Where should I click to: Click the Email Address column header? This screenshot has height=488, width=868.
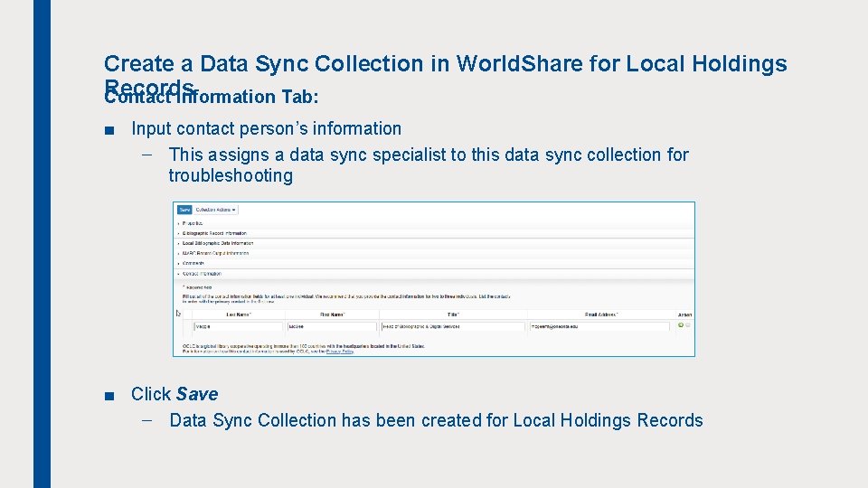tap(601, 314)
